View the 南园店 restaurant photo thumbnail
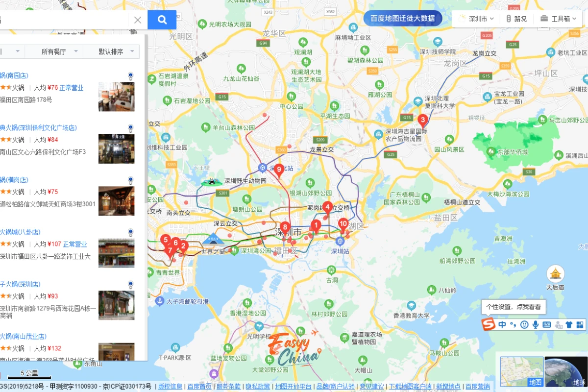The image size is (588, 392). click(116, 97)
